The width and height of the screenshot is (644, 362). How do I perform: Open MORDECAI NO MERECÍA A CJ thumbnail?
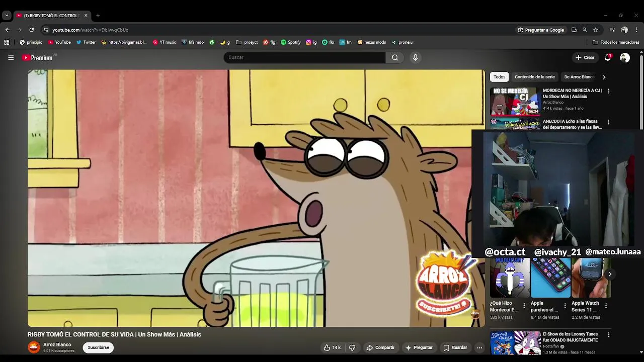(x=515, y=101)
